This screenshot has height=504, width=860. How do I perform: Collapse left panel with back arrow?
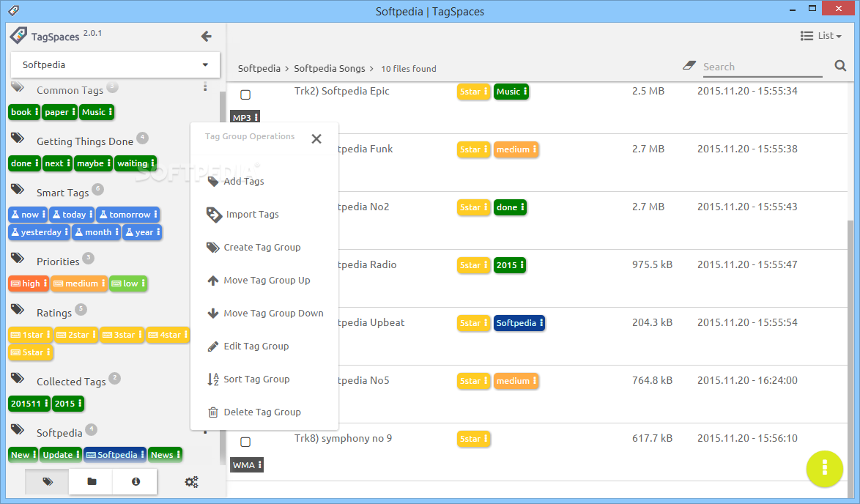[x=207, y=36]
